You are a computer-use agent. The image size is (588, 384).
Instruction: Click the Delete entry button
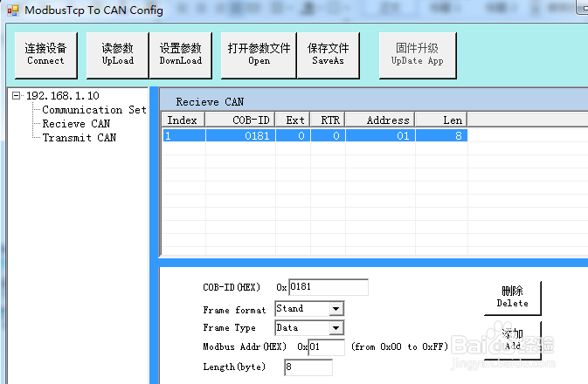(x=513, y=298)
